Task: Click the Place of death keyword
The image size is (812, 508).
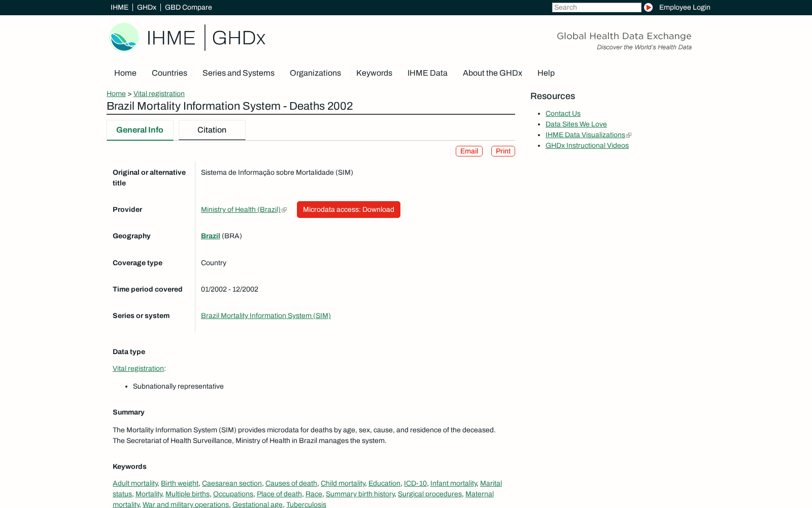Action: pos(279,494)
